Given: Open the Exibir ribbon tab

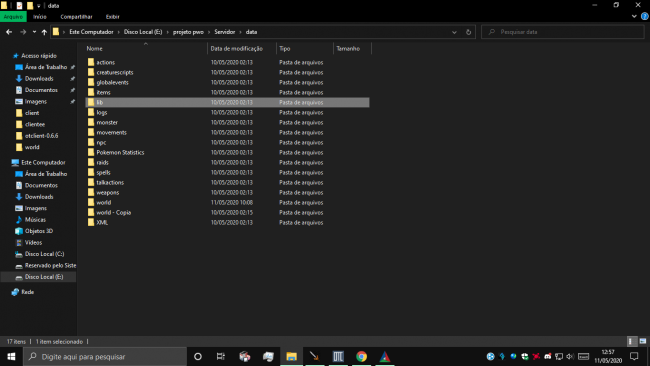Looking at the screenshot, I should coord(112,17).
